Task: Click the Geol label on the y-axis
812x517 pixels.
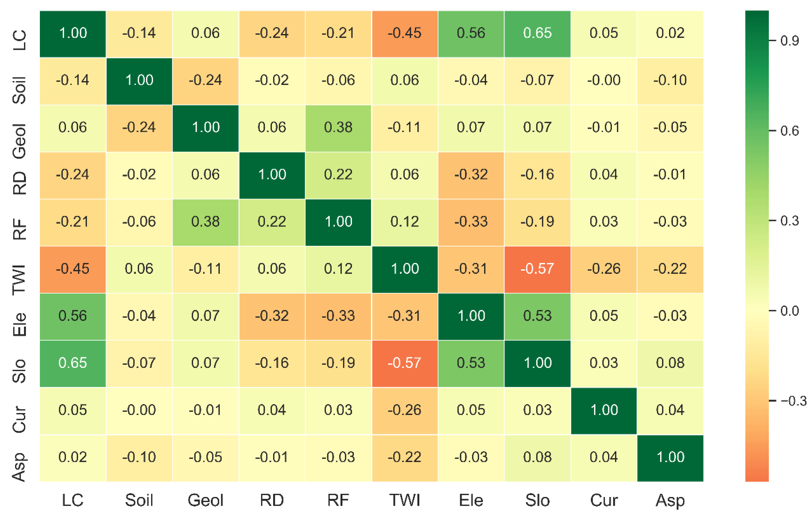Action: point(19,141)
